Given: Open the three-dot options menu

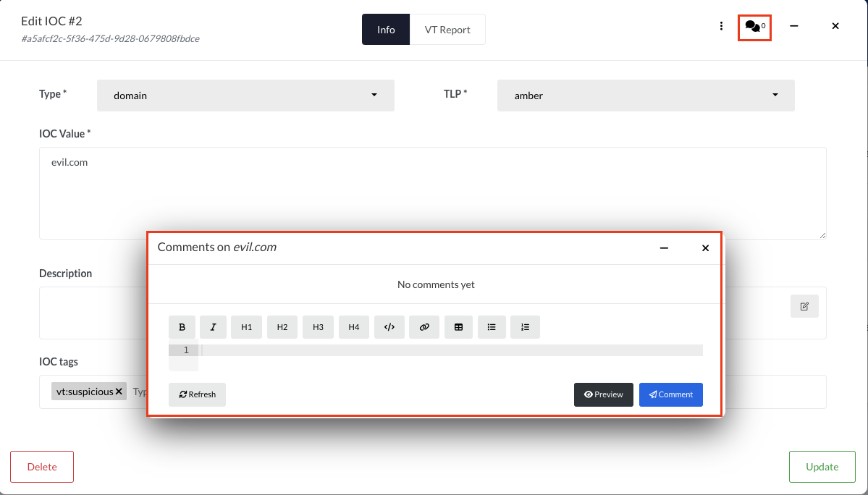Looking at the screenshot, I should pos(721,26).
